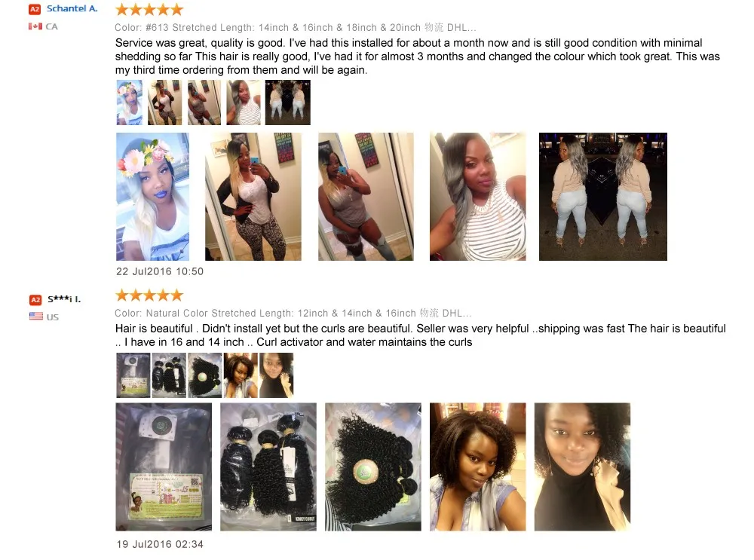This screenshot has height=560, width=754.
Task: Click the Canada flag icon
Action: (35, 26)
